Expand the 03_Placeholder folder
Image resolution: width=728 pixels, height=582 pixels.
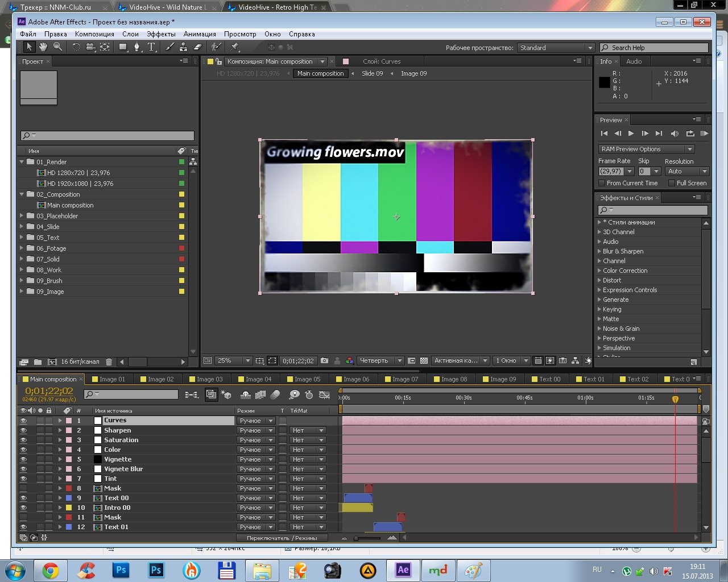(x=22, y=216)
